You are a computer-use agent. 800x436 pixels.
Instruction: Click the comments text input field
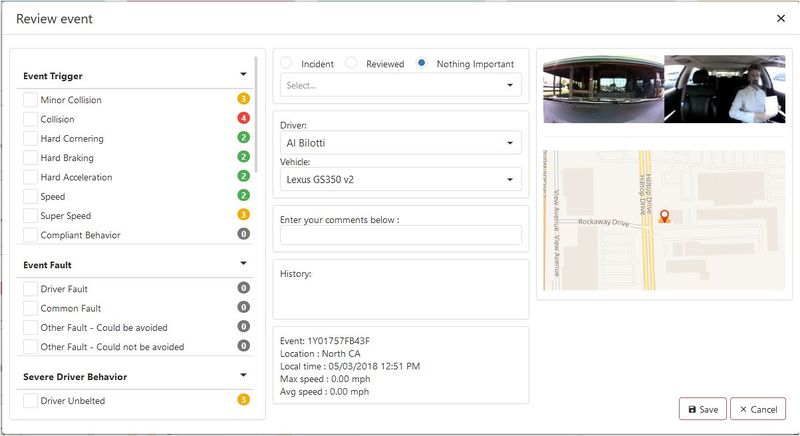400,235
